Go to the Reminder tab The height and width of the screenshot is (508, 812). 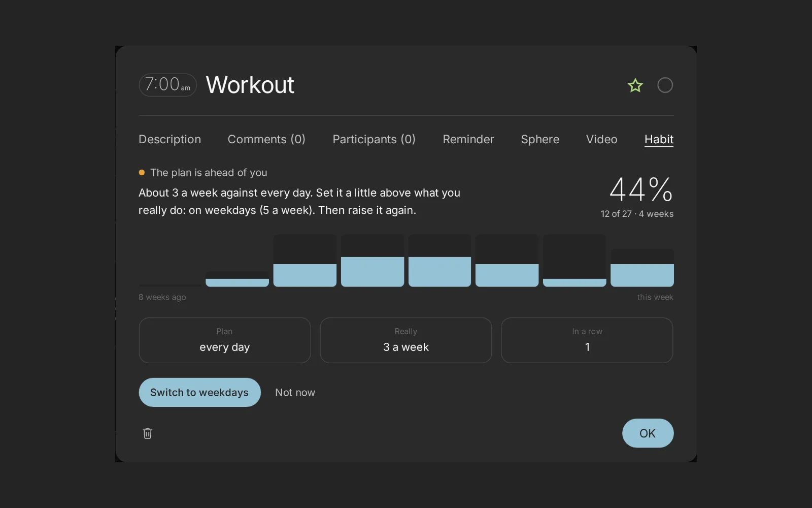(x=468, y=139)
